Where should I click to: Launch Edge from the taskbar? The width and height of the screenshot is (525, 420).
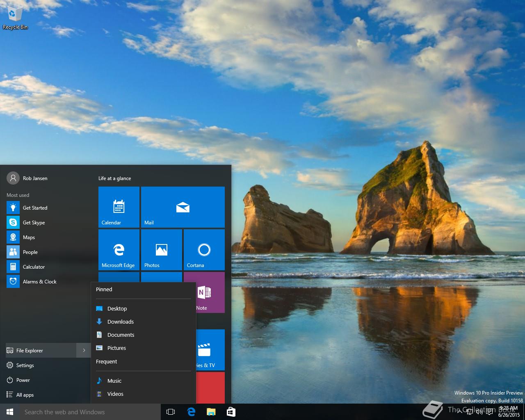[191, 412]
